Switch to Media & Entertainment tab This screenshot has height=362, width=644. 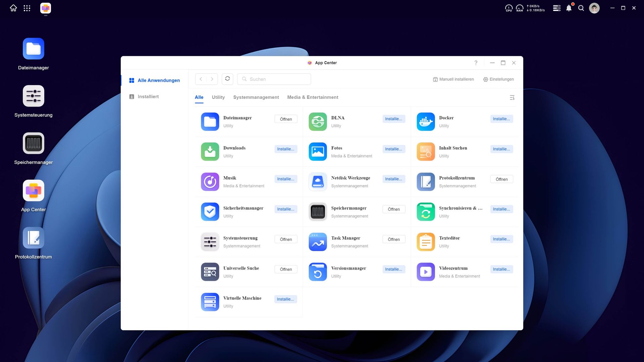[313, 97]
